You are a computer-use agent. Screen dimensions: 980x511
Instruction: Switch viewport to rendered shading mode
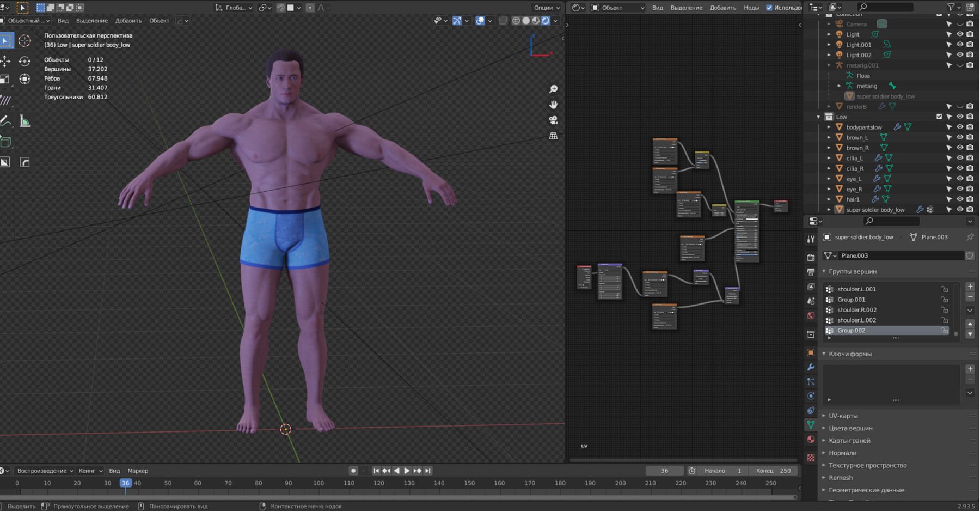click(546, 21)
